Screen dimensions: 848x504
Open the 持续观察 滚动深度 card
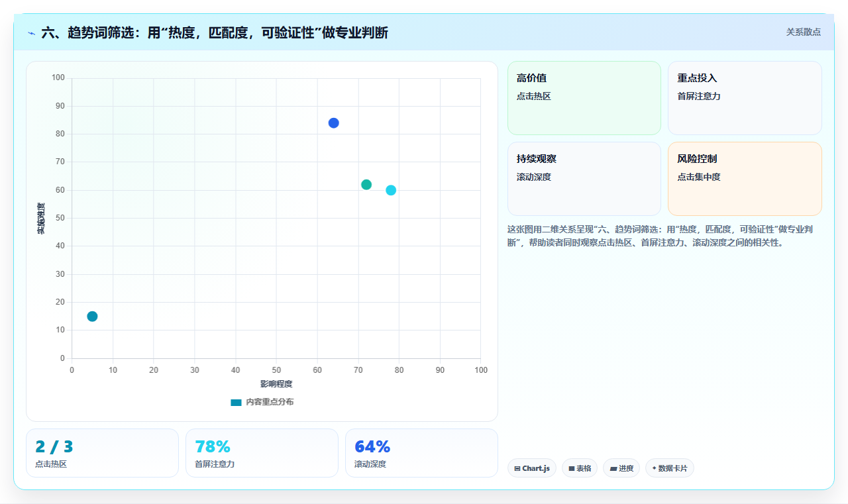point(584,179)
